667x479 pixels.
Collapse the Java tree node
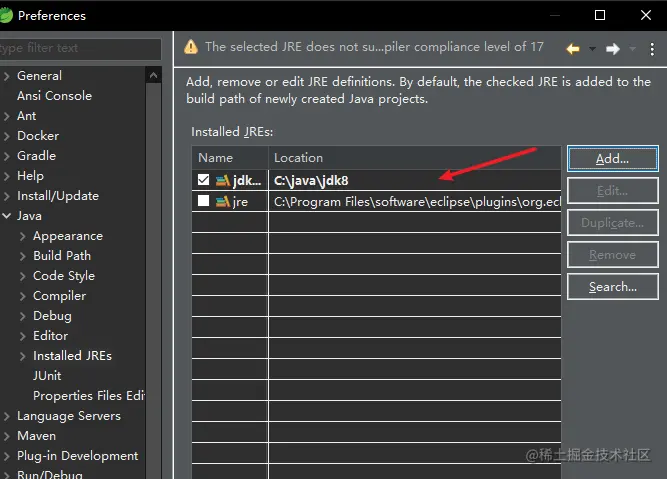pos(6,216)
